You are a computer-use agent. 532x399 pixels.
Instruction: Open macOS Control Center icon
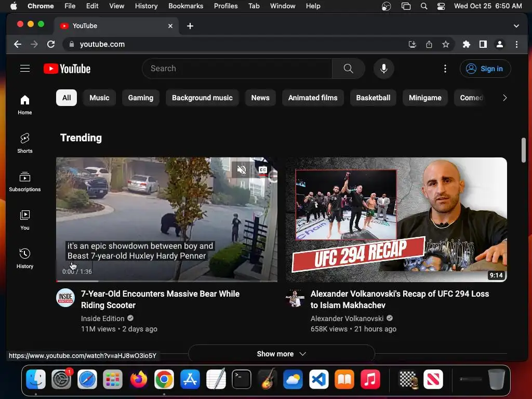(x=441, y=6)
